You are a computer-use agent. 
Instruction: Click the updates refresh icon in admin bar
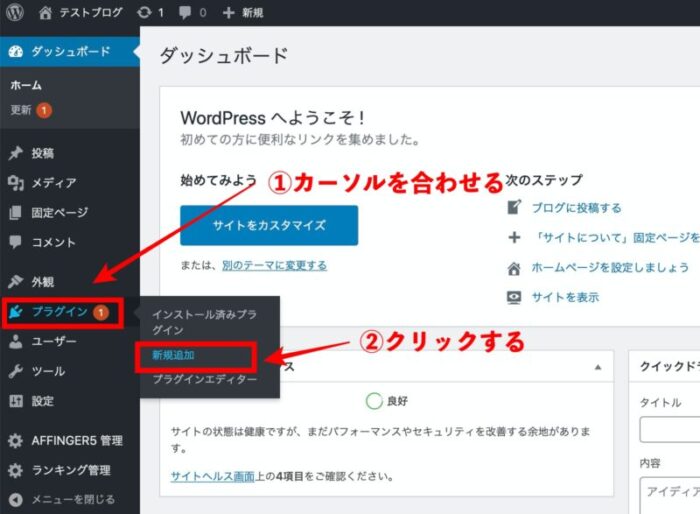tap(144, 12)
